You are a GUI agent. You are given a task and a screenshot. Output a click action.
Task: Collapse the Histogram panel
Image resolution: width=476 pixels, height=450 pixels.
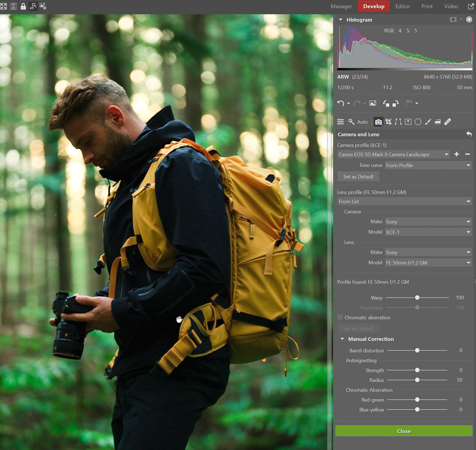click(341, 19)
